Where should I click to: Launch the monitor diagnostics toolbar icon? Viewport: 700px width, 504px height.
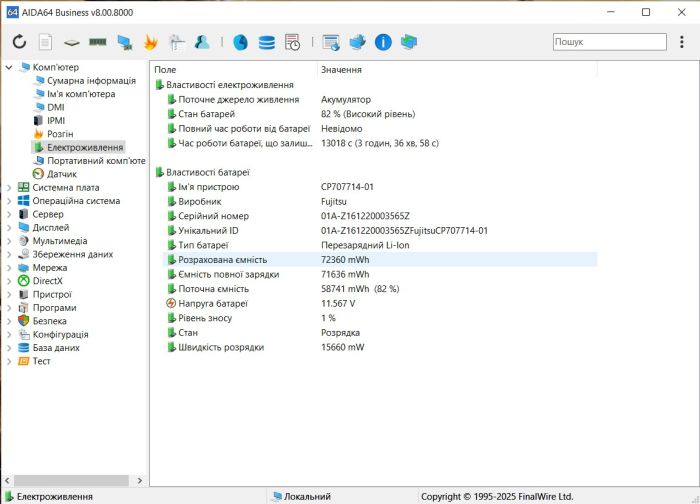(x=125, y=42)
